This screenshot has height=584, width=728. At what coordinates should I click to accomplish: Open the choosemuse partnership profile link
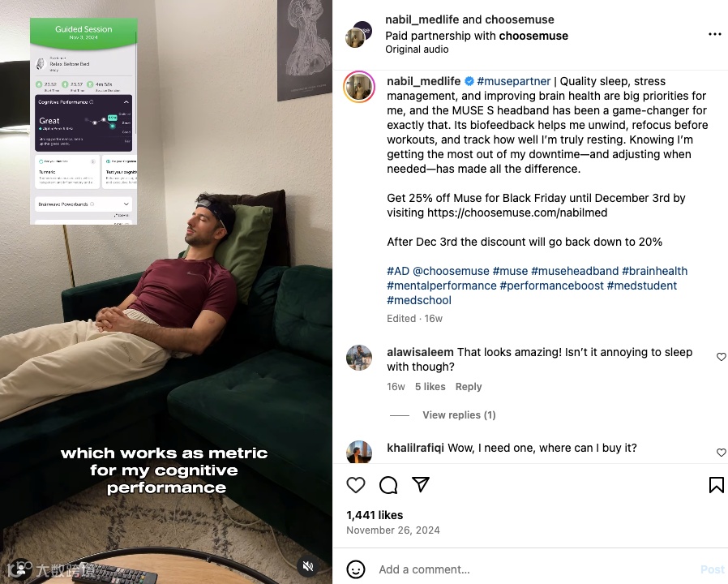click(533, 36)
